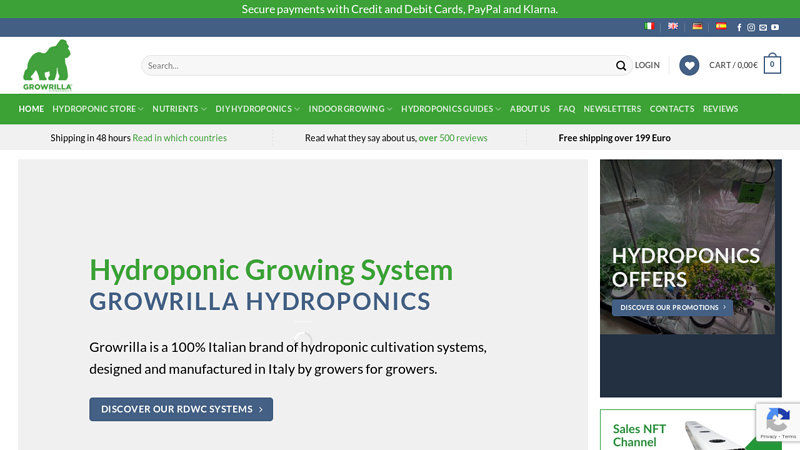800x450 pixels.
Task: Open the About Us page
Action: [x=530, y=109]
